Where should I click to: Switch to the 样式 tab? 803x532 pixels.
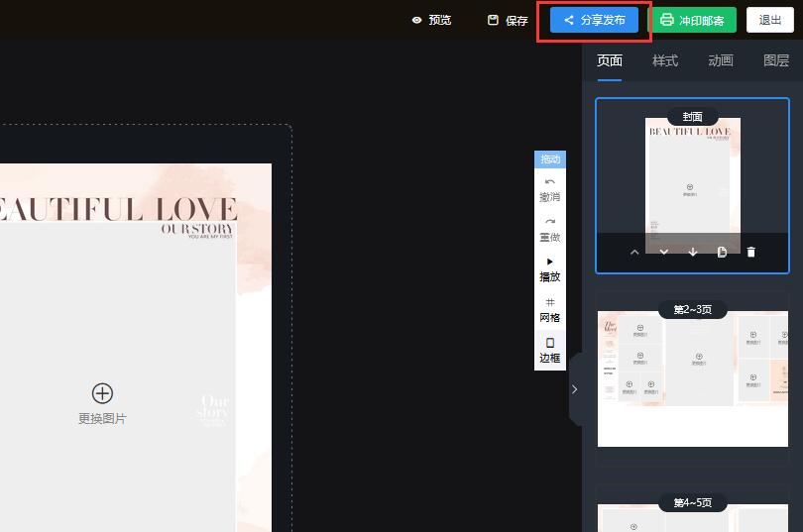[665, 60]
